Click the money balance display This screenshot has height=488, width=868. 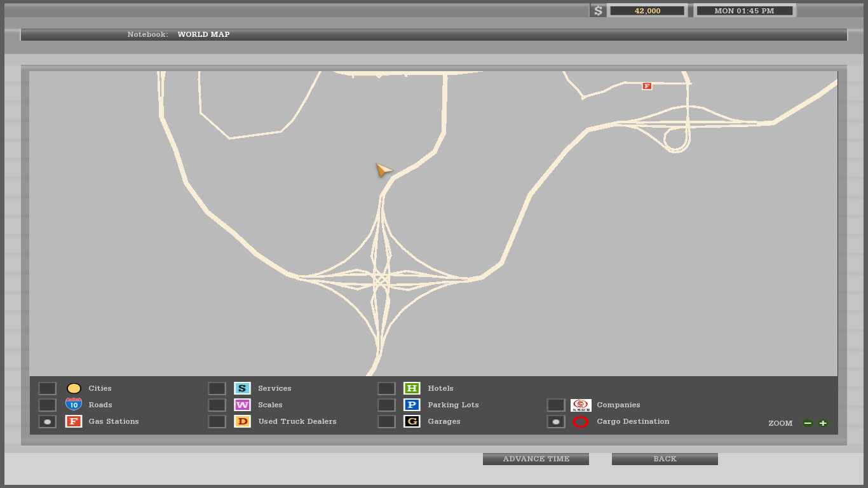[647, 11]
